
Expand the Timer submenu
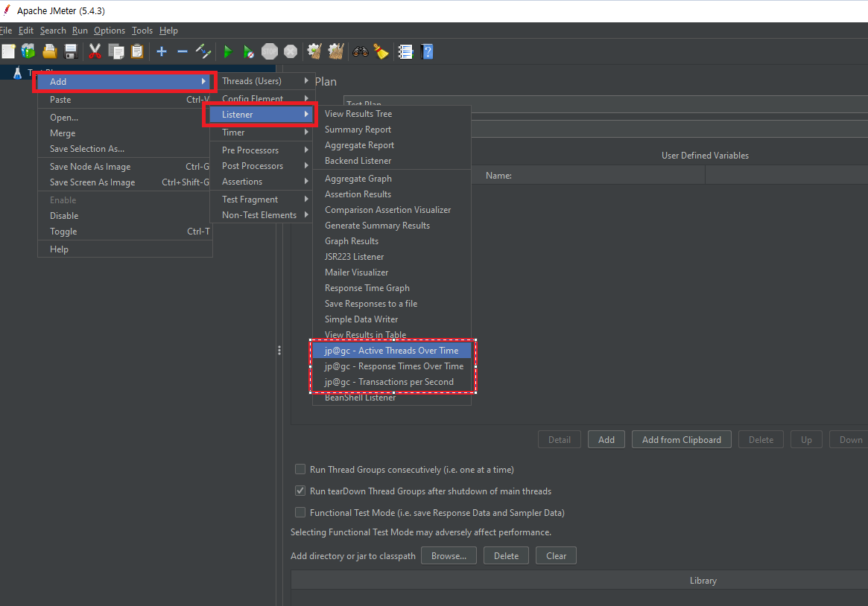[x=262, y=133]
